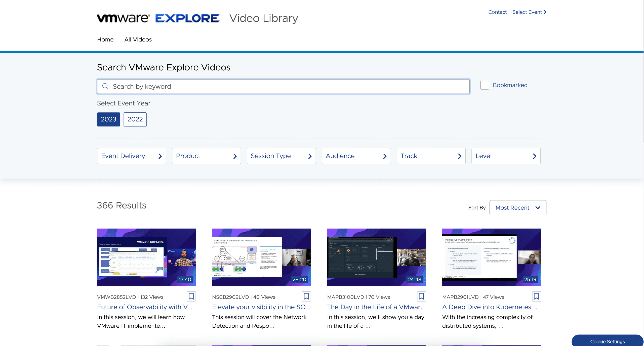Bookmark the Deep Dive into Kubernetes video

536,296
